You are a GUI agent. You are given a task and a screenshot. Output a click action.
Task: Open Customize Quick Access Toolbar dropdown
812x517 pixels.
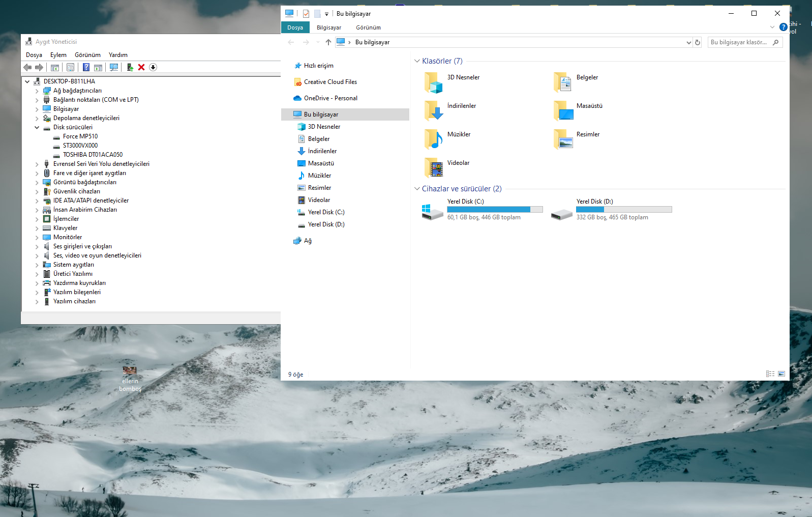click(x=326, y=14)
